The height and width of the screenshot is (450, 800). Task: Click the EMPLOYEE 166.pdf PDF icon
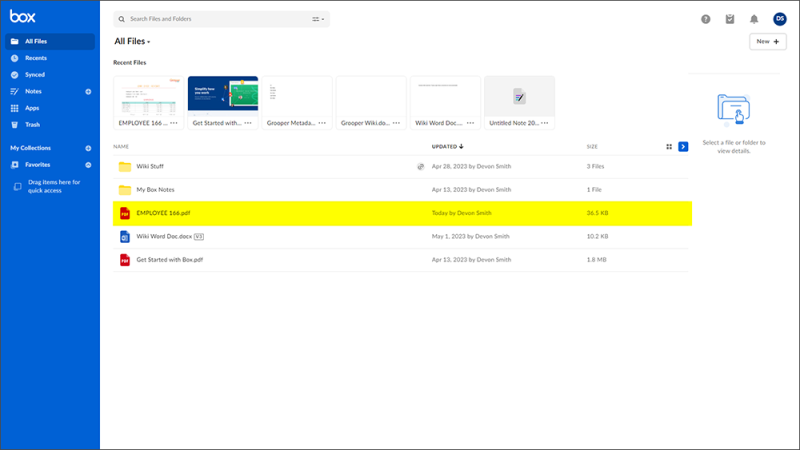pyautogui.click(x=124, y=213)
